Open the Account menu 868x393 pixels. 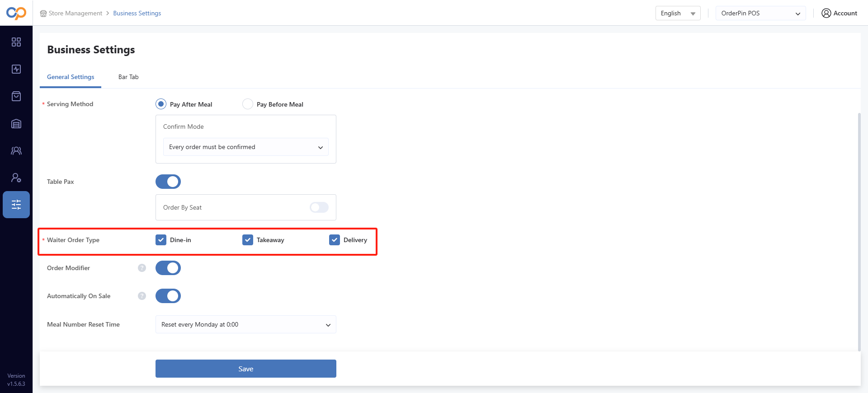click(839, 14)
